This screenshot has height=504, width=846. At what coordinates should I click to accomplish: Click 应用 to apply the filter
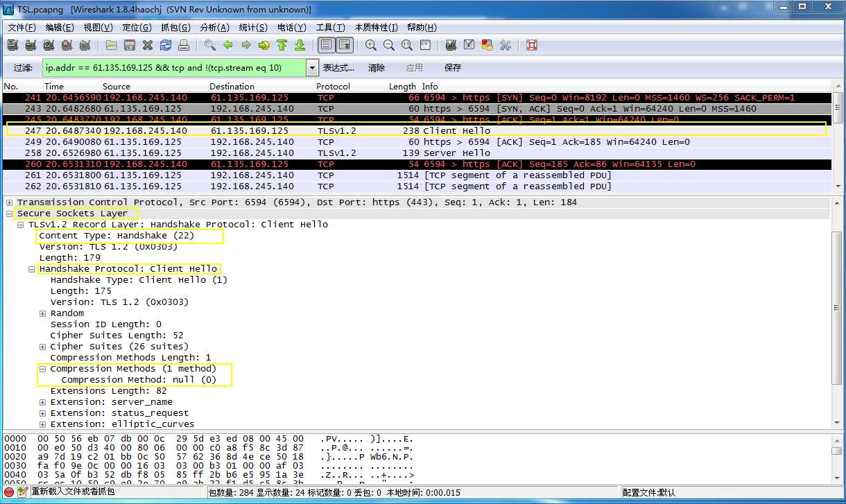[x=415, y=68]
